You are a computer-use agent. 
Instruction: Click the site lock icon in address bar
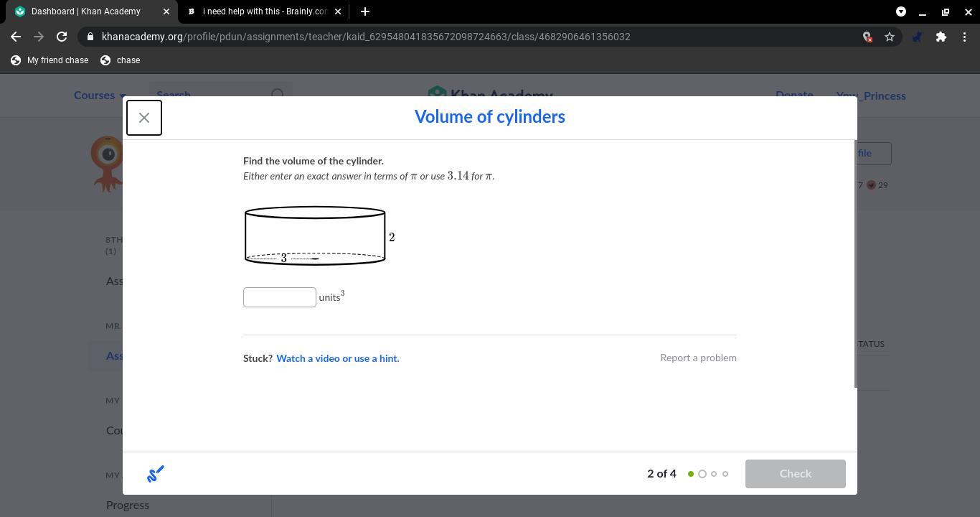[90, 37]
